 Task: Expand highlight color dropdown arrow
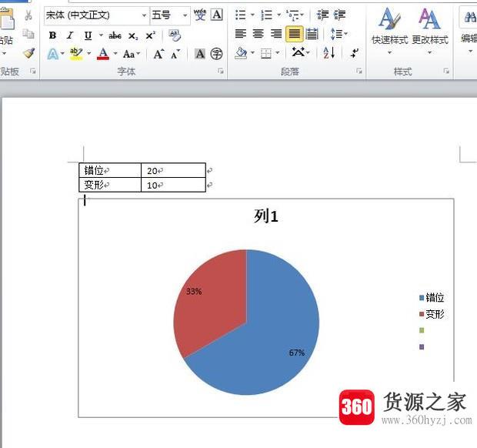point(88,53)
